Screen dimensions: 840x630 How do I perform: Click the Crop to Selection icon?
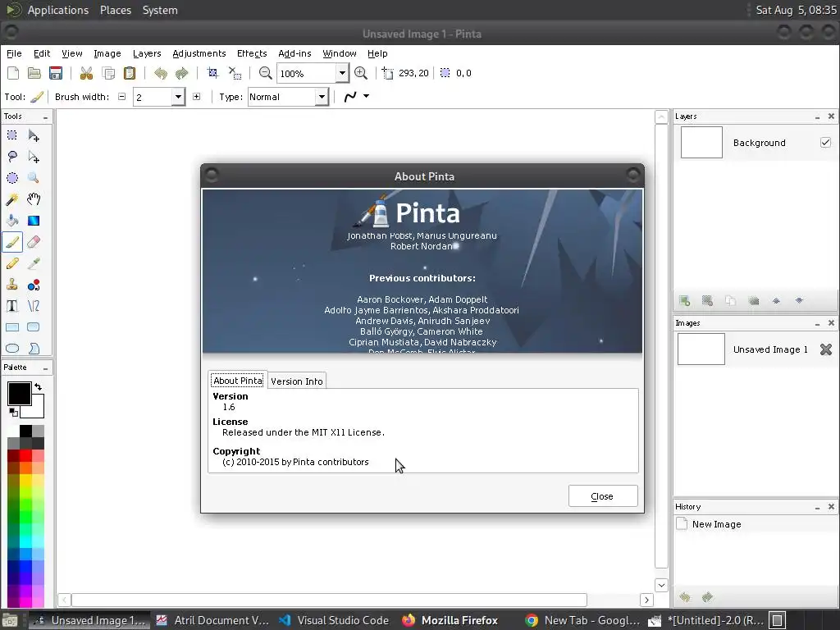pos(212,73)
